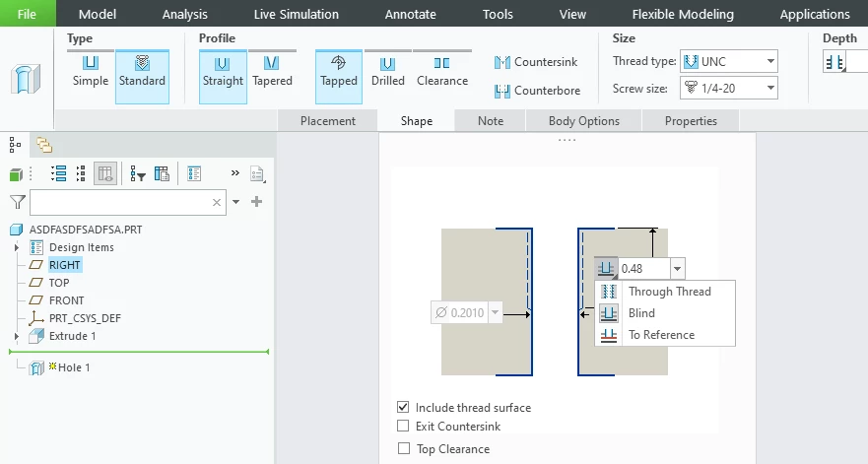The width and height of the screenshot is (868, 464).
Task: Show more tree toolbar commands chevron
Action: click(x=235, y=172)
